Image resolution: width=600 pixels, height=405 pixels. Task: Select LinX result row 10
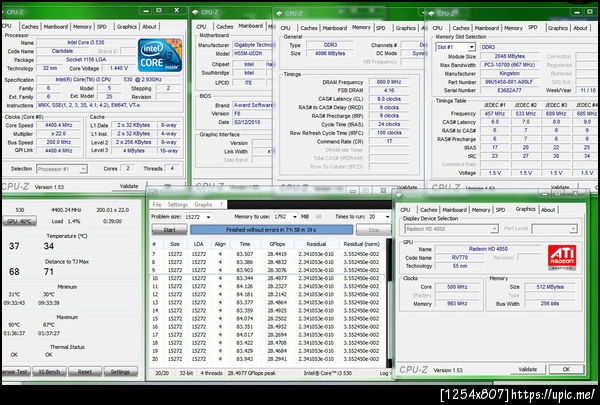267,278
